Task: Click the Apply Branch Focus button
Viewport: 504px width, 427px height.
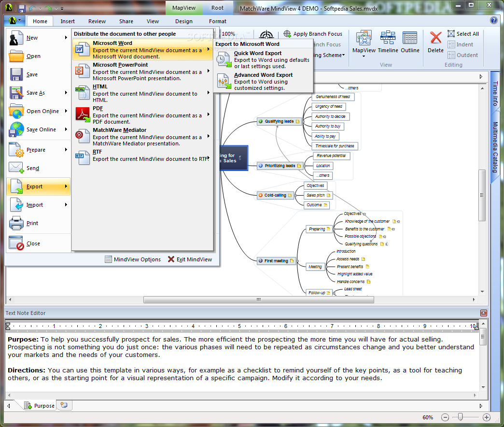Action: [312, 34]
